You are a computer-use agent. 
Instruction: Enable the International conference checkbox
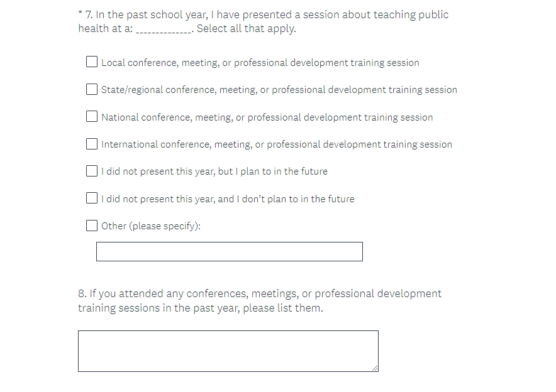(92, 144)
